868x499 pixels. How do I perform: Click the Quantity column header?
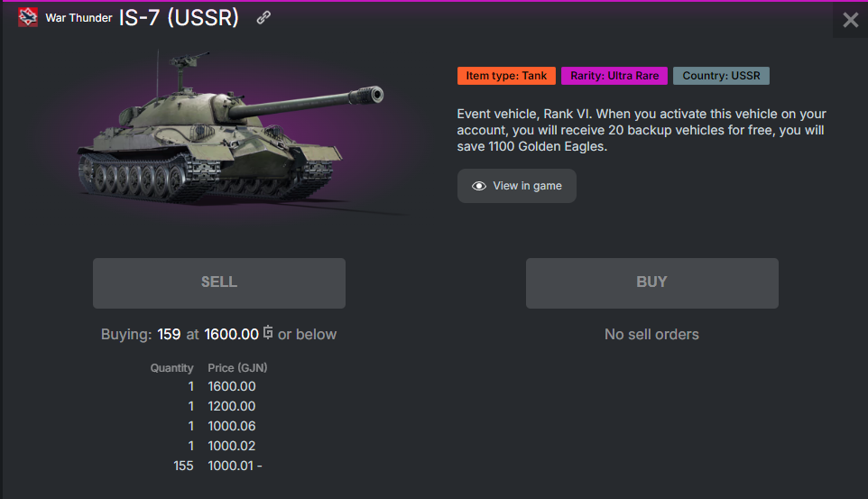171,368
